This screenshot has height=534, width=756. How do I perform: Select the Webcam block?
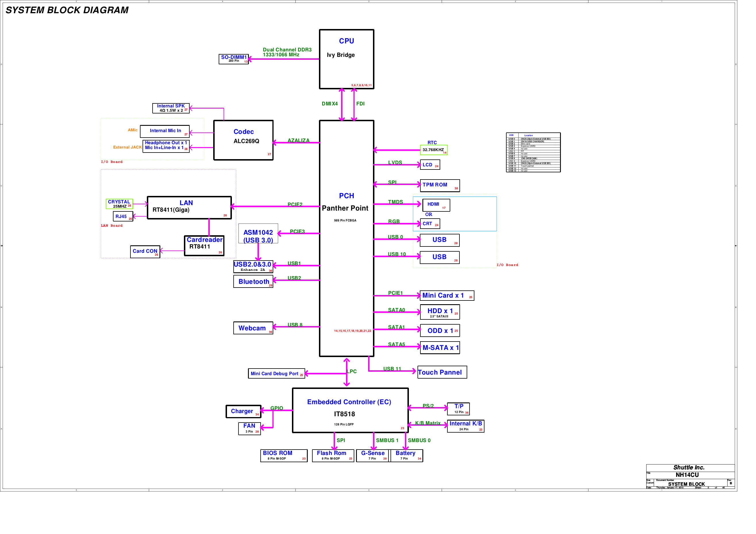point(253,328)
